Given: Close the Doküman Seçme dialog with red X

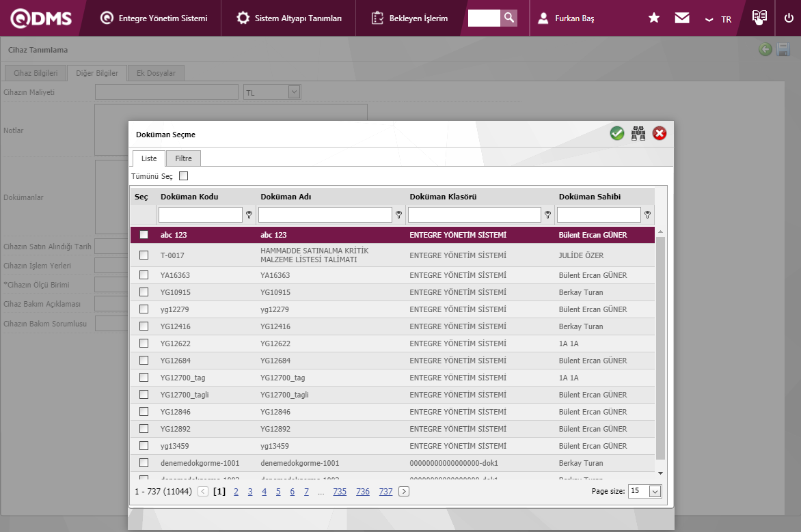Looking at the screenshot, I should click(660, 134).
